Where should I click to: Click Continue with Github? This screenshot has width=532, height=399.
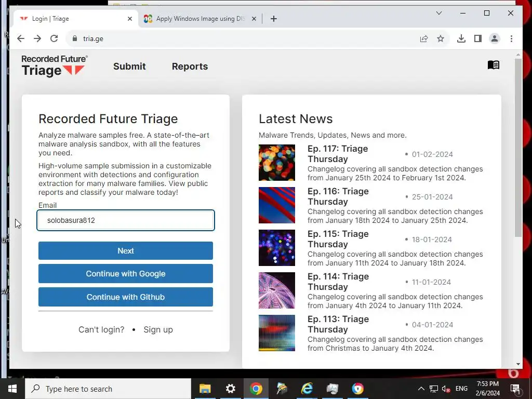126,297
